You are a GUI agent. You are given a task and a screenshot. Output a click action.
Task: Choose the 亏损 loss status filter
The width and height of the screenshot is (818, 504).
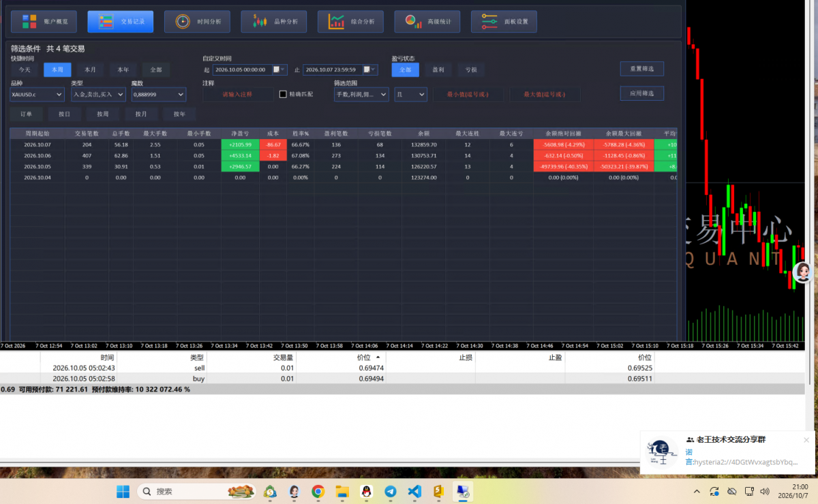coord(471,69)
